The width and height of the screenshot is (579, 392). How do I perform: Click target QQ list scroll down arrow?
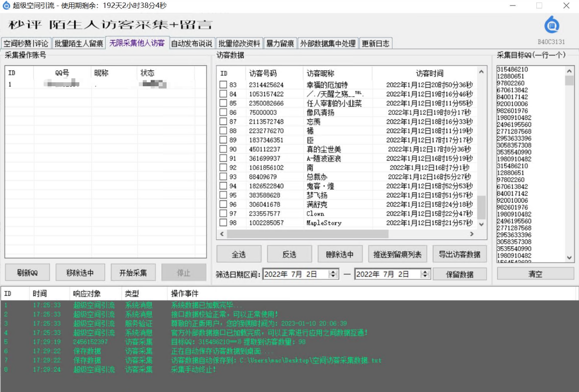(x=570, y=258)
